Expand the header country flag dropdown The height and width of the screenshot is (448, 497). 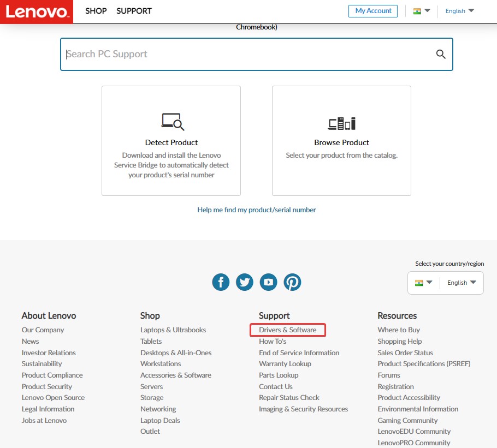click(427, 10)
